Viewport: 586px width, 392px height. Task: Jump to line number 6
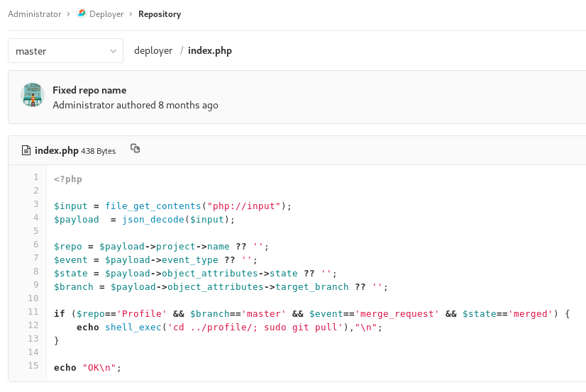(x=35, y=245)
